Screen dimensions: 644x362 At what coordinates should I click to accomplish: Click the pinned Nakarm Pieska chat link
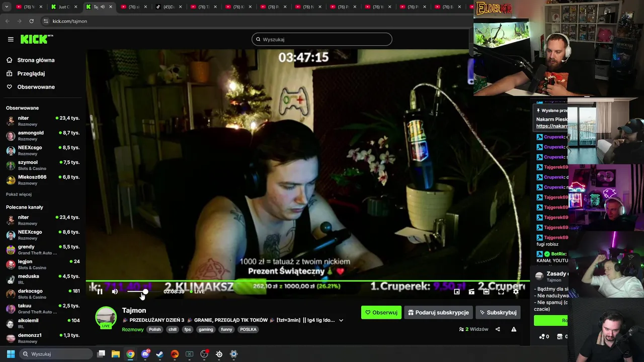click(551, 126)
